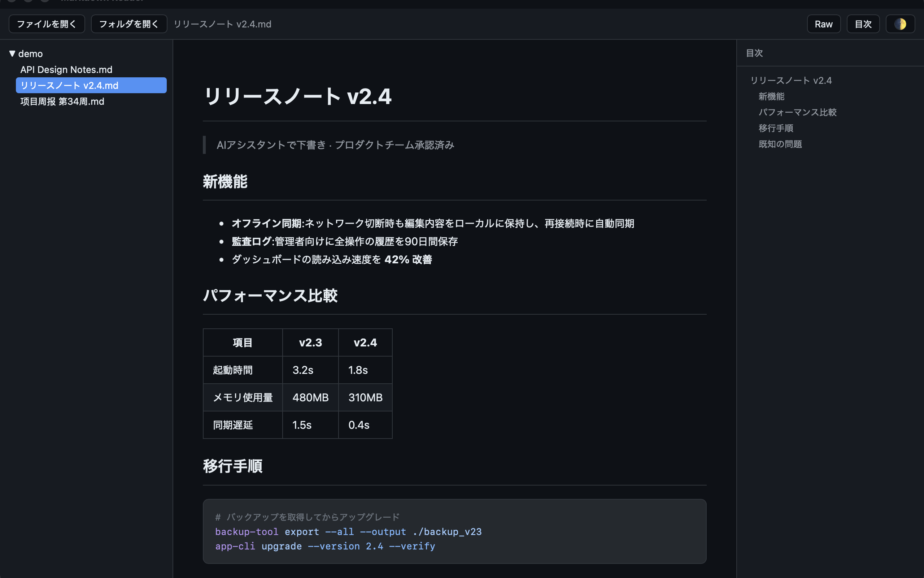Click the 項目 table header cell
This screenshot has width=924, height=578.
243,342
